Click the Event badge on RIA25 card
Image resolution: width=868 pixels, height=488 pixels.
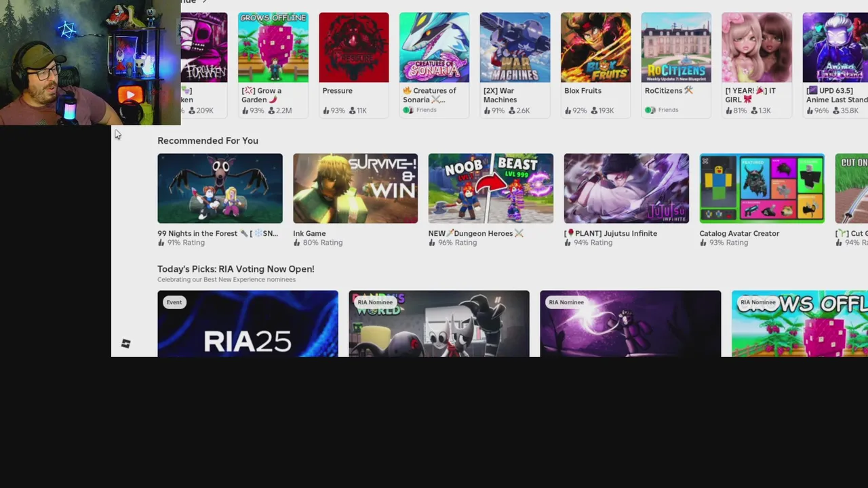[174, 302]
